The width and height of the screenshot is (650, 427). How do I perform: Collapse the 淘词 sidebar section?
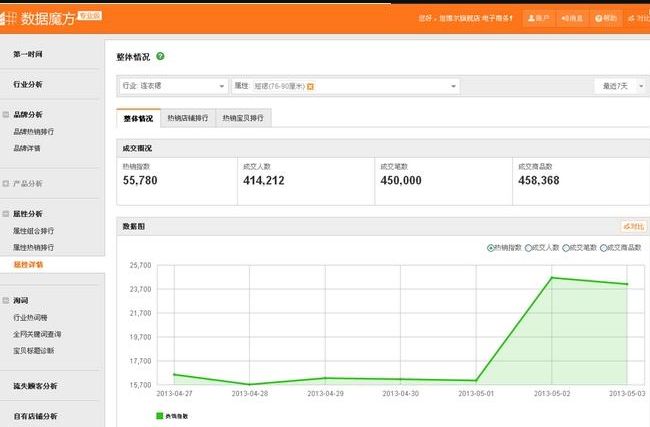click(6, 300)
